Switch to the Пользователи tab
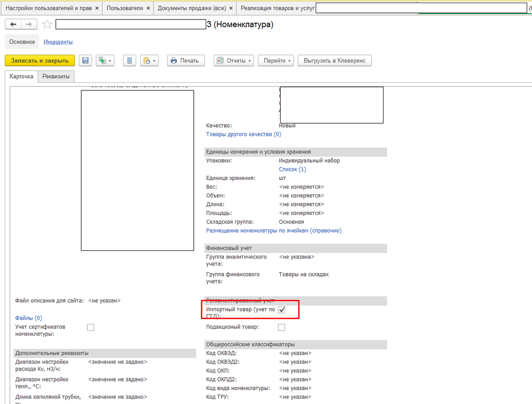The height and width of the screenshot is (404, 532). pos(125,8)
